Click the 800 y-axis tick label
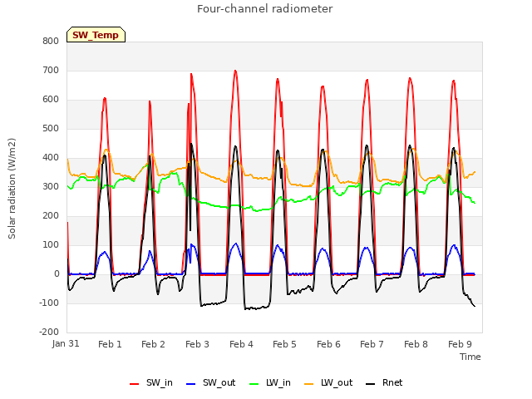The image size is (532, 399). 51,41
